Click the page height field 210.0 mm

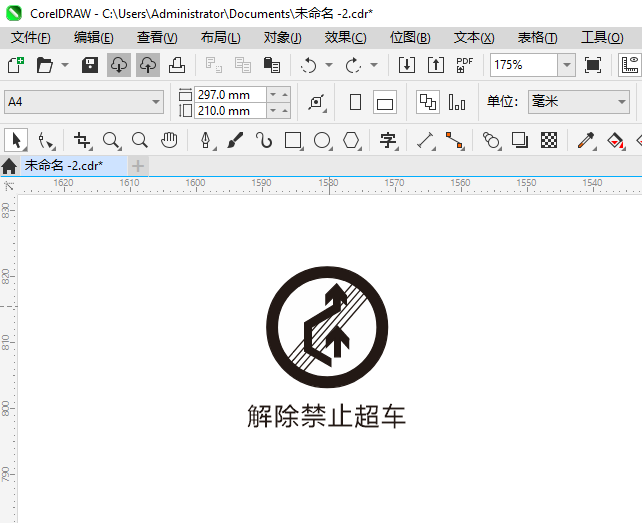(x=230, y=111)
